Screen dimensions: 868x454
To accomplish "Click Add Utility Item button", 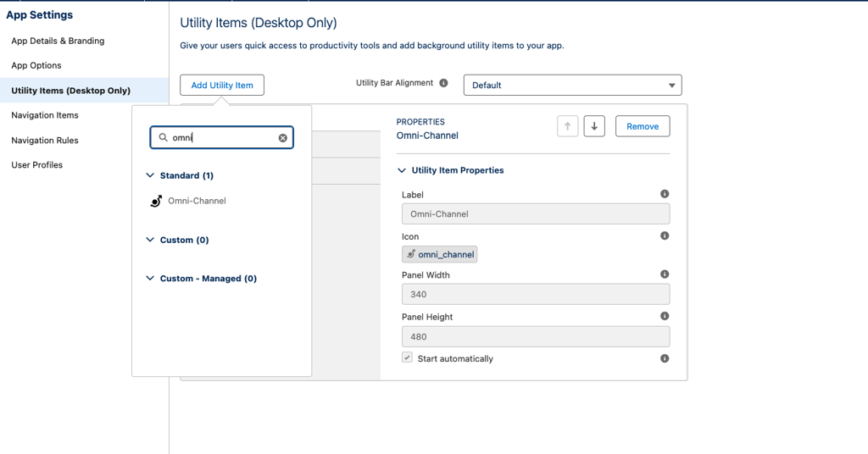I will (x=222, y=86).
